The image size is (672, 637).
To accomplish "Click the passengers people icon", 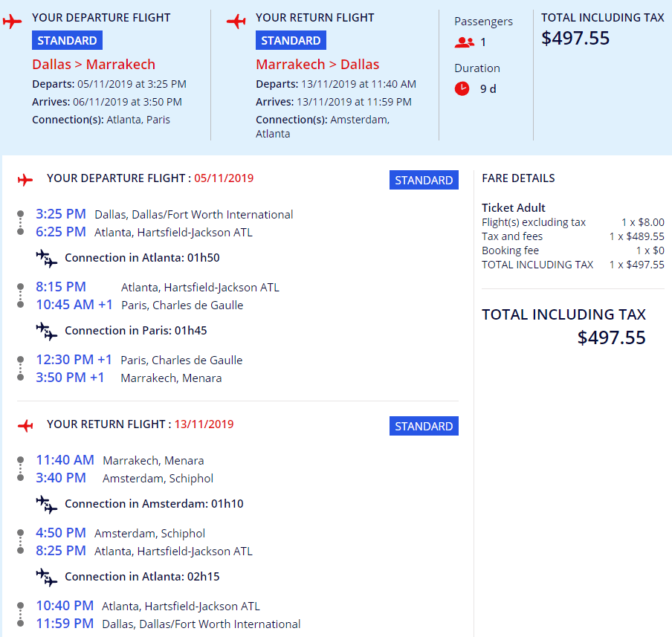I will tap(465, 42).
